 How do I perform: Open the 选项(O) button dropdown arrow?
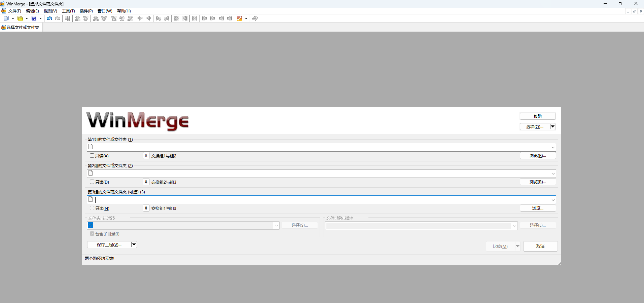click(552, 127)
